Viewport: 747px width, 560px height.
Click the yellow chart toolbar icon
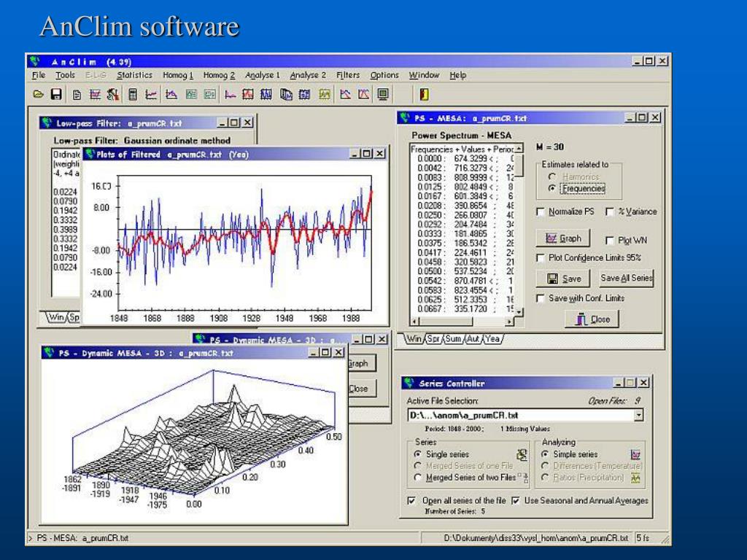pyautogui.click(x=325, y=95)
